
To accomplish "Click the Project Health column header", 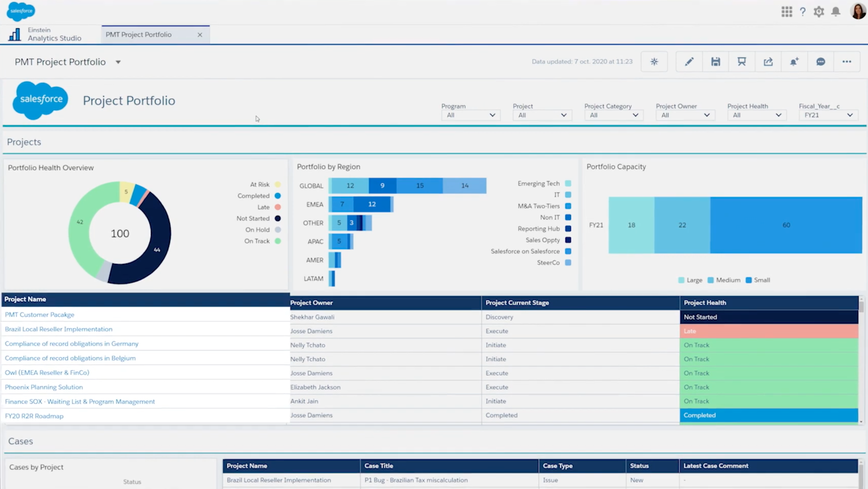I will [x=769, y=303].
